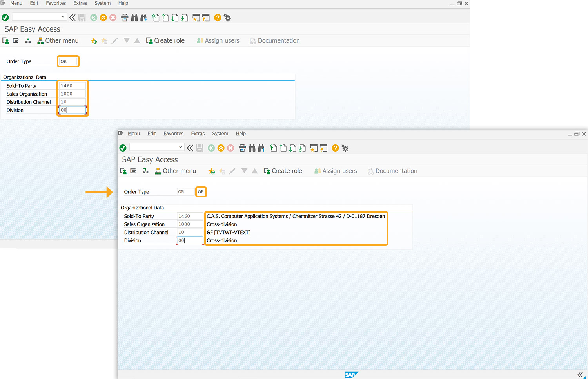Click Find Next binoculars-plus icon in front window
Screen dimensions: 588x379
[261, 148]
